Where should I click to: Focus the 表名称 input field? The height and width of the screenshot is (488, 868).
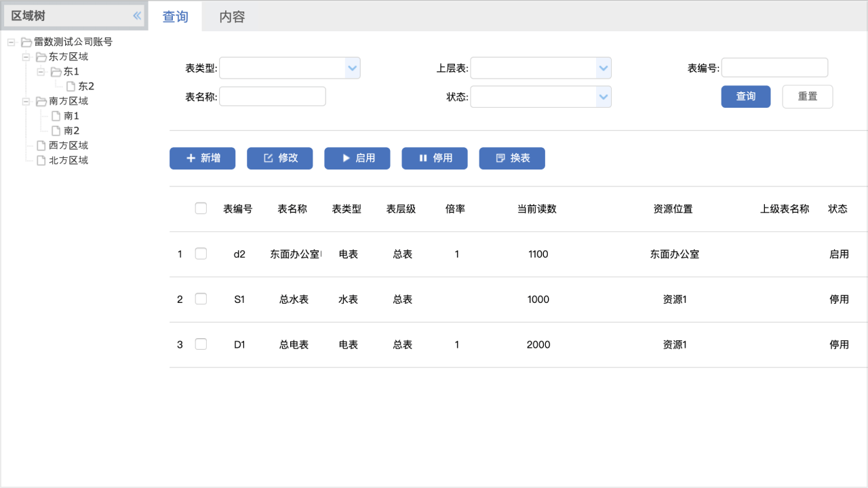tap(273, 96)
